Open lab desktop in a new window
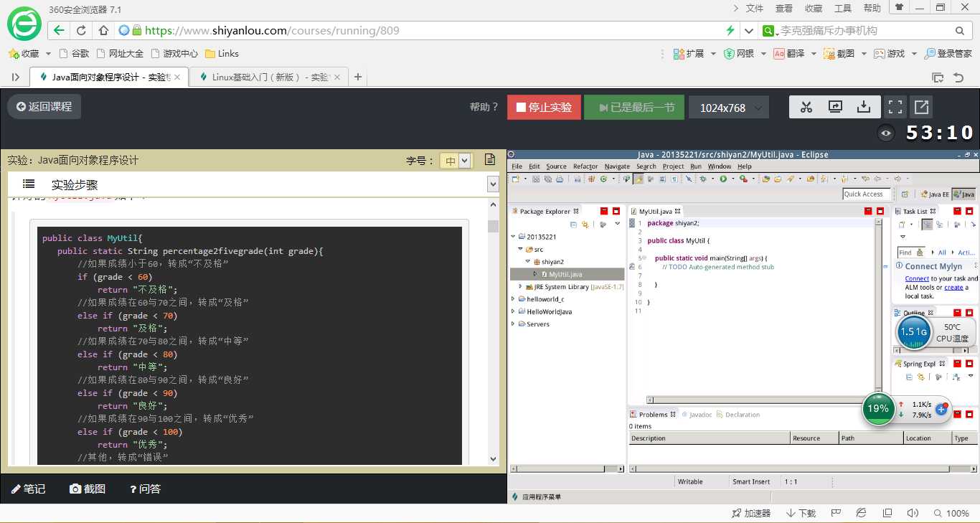Image resolution: width=980 pixels, height=523 pixels. click(x=922, y=108)
